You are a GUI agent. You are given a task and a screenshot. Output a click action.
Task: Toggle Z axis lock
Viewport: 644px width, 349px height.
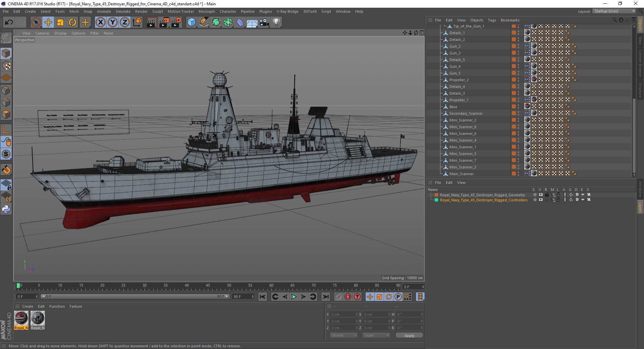pos(125,22)
